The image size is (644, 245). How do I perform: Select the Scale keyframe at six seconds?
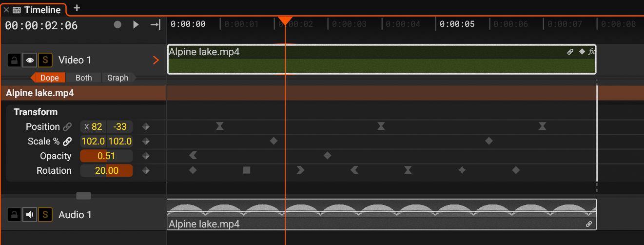tap(489, 141)
